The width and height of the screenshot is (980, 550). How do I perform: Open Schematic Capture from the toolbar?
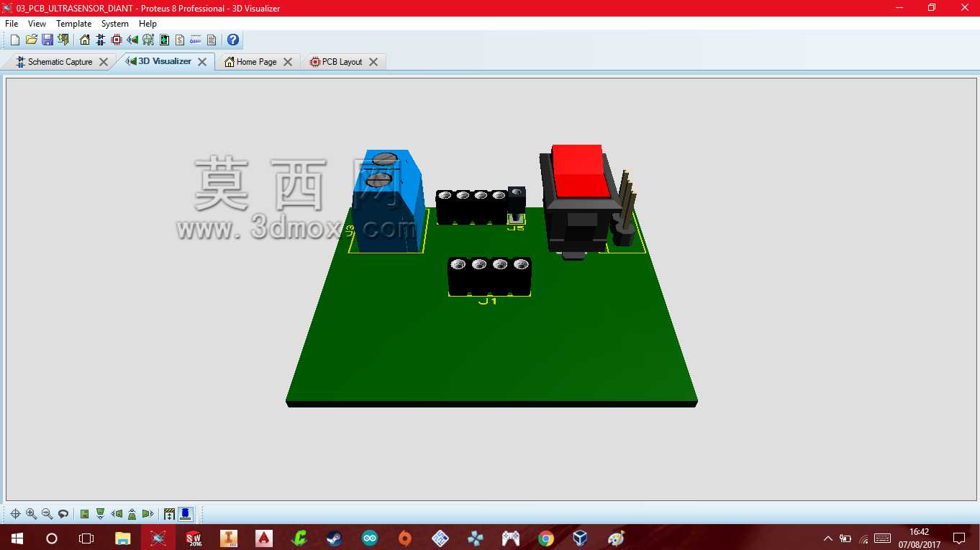(x=101, y=40)
